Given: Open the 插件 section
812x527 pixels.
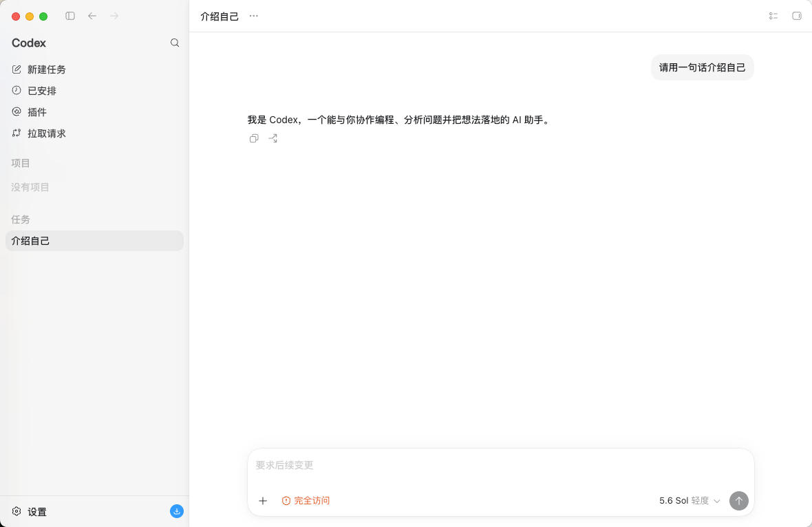Looking at the screenshot, I should click(x=94, y=112).
